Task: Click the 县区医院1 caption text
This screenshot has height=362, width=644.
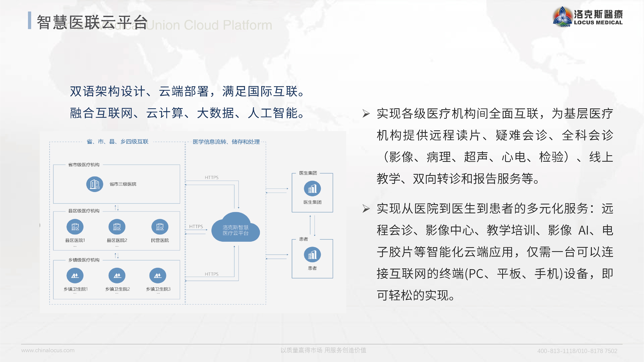Action: (75, 240)
